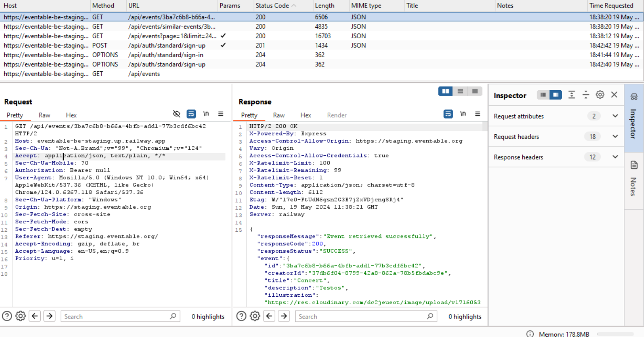Image resolution: width=644 pixels, height=337 pixels.
Task: Go to next match in Response search
Action: point(284,316)
